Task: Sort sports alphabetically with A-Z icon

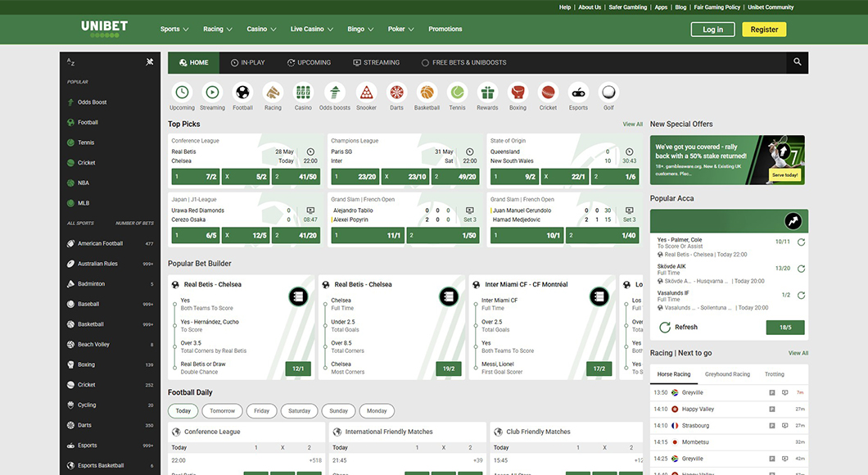Action: (71, 62)
